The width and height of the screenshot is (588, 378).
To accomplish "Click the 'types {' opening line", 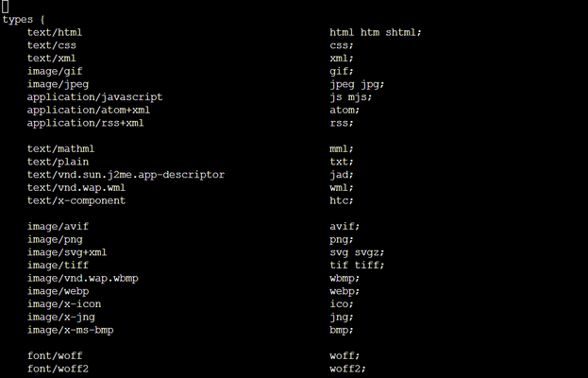I will (x=24, y=20).
